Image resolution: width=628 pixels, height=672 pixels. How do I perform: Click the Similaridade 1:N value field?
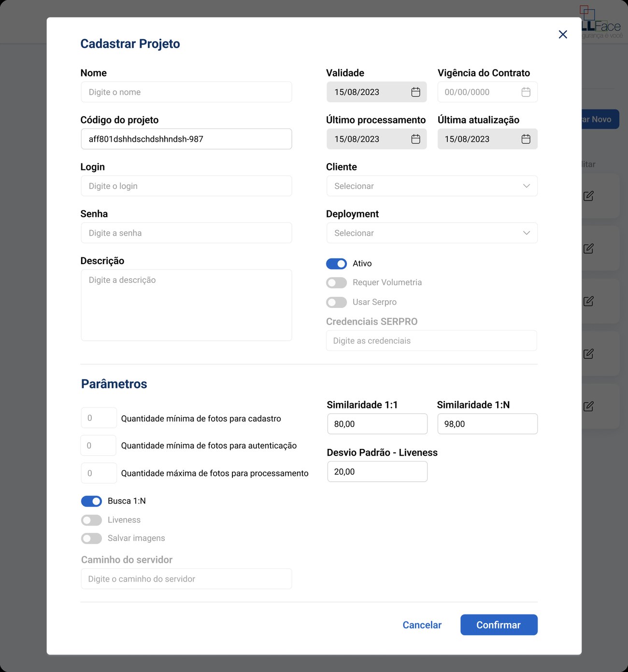(x=487, y=424)
